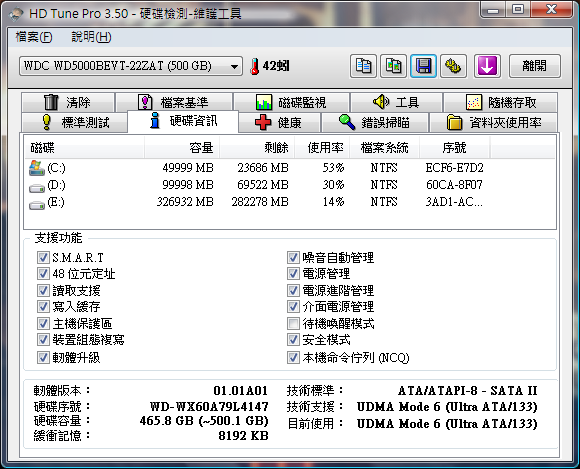
Task: Click the 容量 column header
Action: [x=182, y=148]
